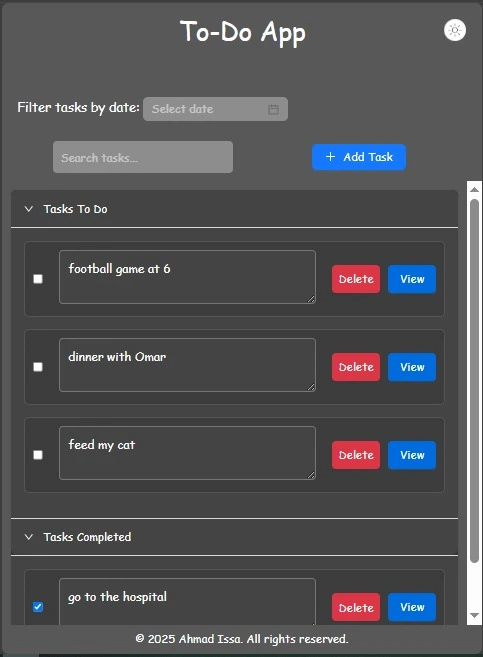Open the Select date picker
Viewport: 483px width, 657px height.
215,109
